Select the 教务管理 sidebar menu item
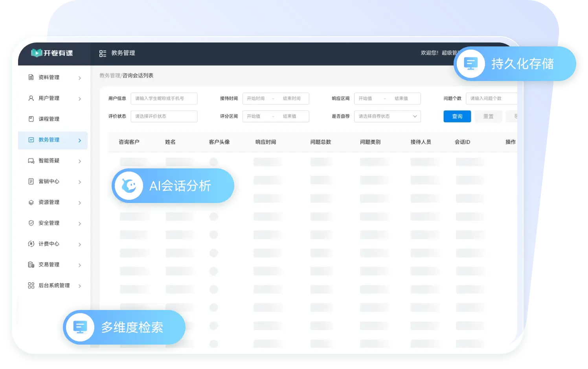The image size is (588, 369). tap(49, 140)
